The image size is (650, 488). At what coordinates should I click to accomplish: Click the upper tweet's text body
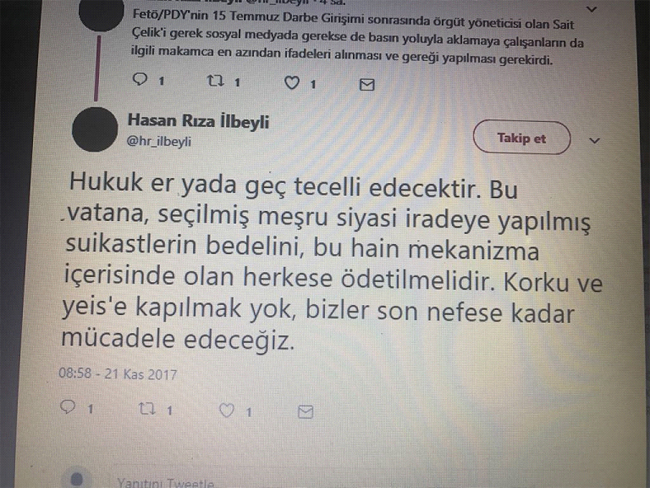[357, 37]
